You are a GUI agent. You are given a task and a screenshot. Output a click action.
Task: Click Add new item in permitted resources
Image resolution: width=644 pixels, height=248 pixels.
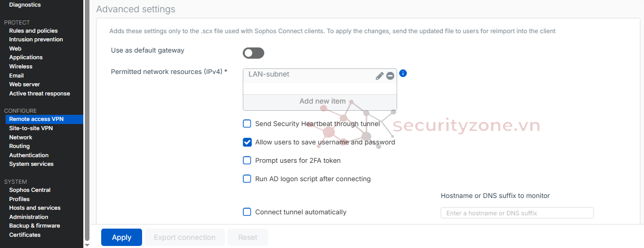click(322, 102)
